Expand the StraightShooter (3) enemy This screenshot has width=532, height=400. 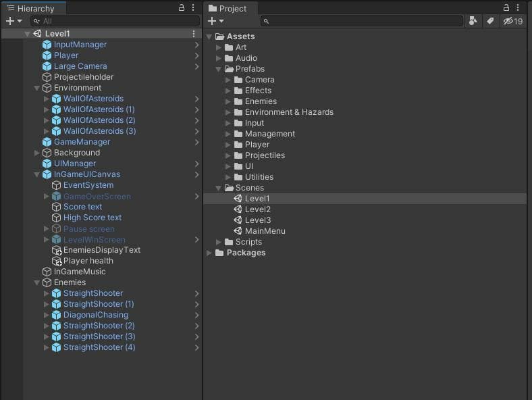(47, 337)
